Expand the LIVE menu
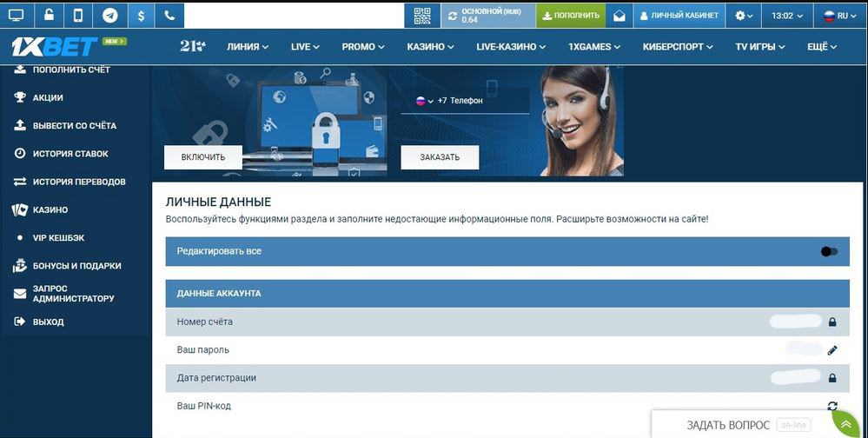The width and height of the screenshot is (868, 438). [x=305, y=47]
